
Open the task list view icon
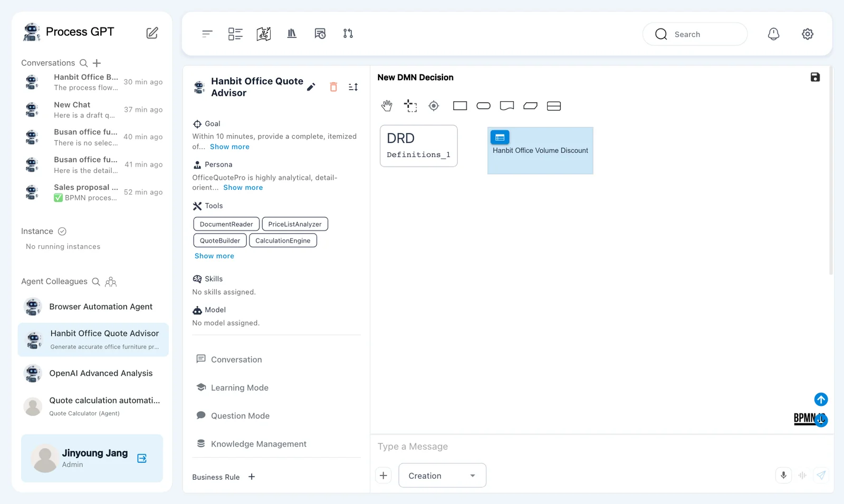pyautogui.click(x=235, y=34)
